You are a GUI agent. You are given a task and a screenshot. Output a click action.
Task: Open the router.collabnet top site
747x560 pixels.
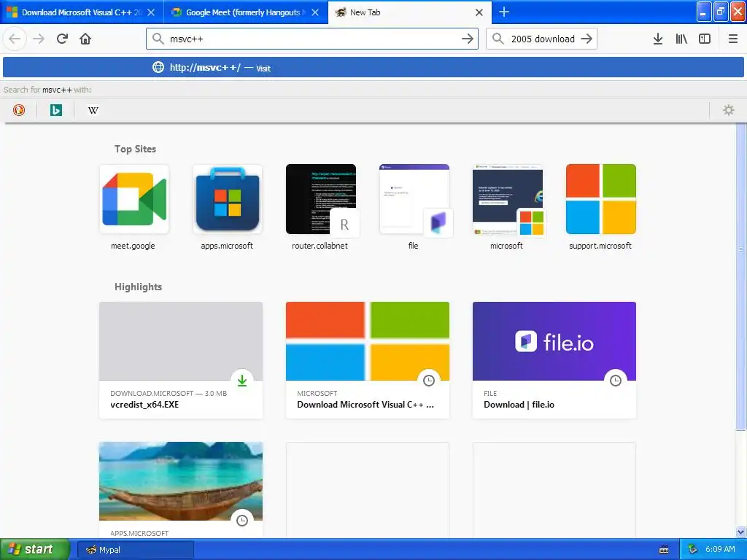point(321,207)
